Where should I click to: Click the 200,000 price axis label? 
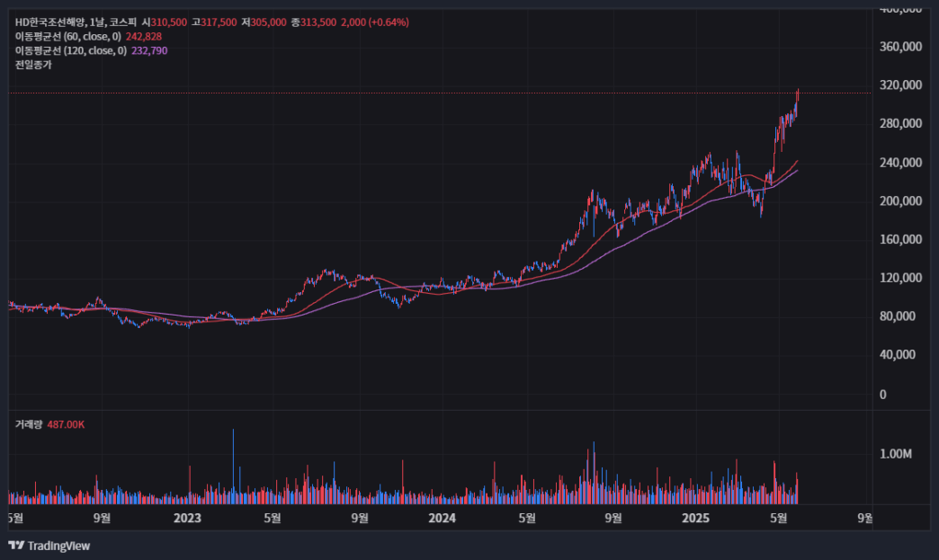pos(900,201)
